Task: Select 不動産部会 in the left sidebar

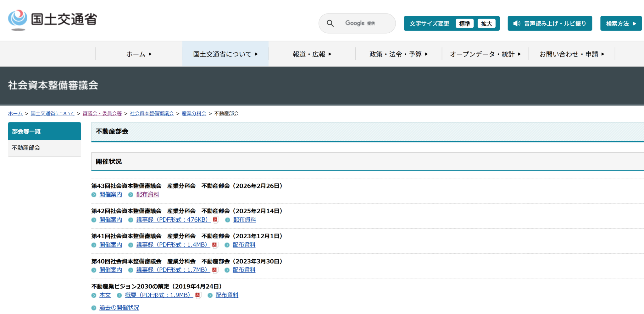Action: coord(26,148)
